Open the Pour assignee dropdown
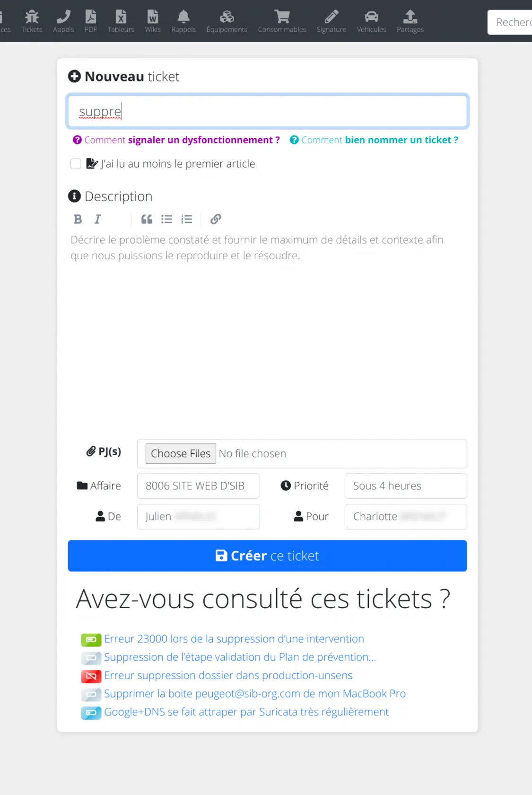This screenshot has height=795, width=532. 405,516
